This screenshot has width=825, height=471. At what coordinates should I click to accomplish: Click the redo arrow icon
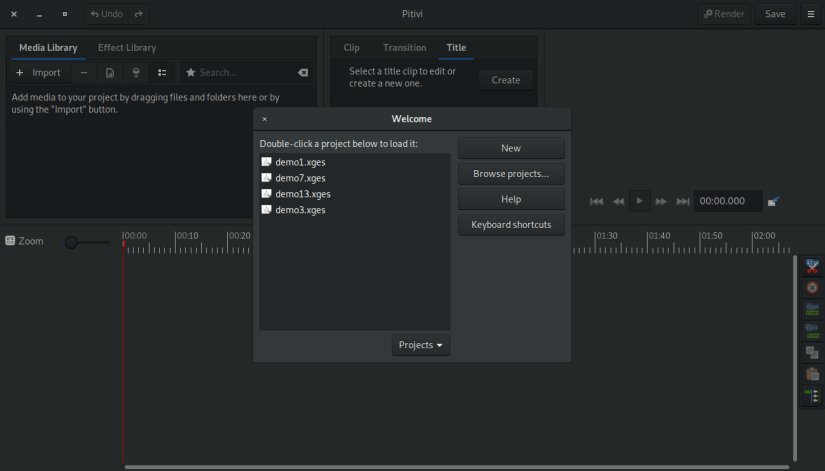[x=138, y=14]
